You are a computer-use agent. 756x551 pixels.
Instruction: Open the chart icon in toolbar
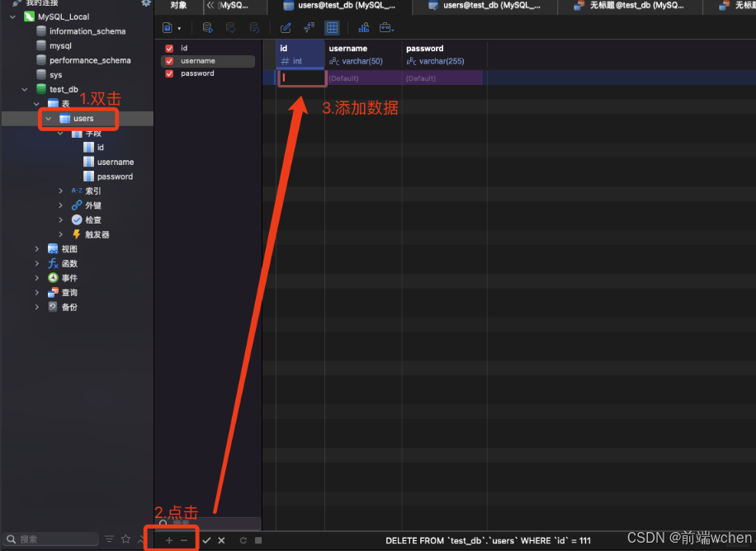[x=363, y=28]
